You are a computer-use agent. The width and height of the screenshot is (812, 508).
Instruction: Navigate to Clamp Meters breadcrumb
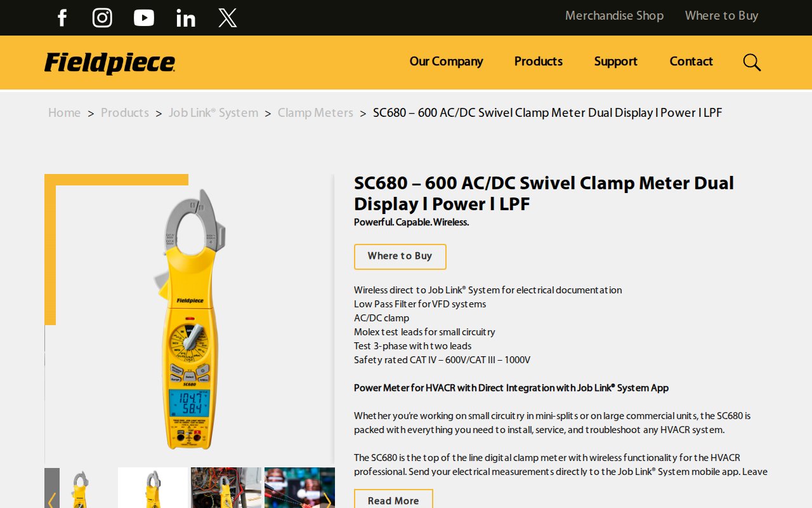click(315, 113)
